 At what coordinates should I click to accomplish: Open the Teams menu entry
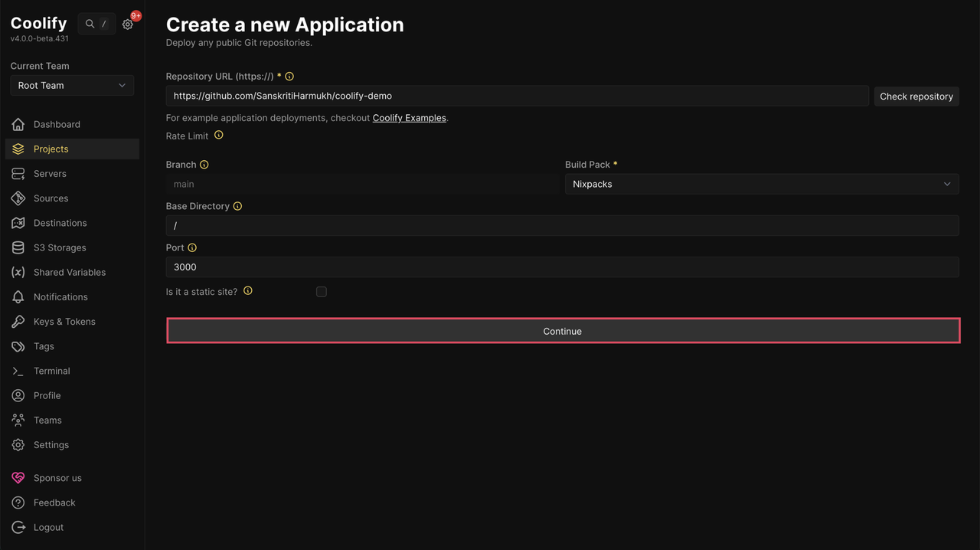(x=72, y=421)
